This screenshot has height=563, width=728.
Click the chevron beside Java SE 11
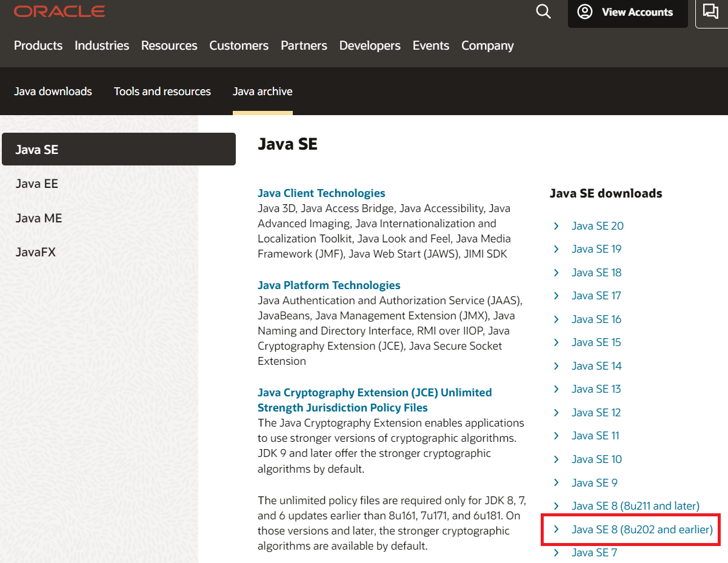556,436
